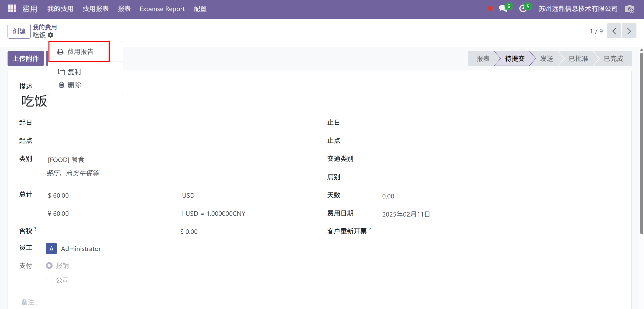
Task: Click the 已批准 status stage
Action: click(x=578, y=59)
